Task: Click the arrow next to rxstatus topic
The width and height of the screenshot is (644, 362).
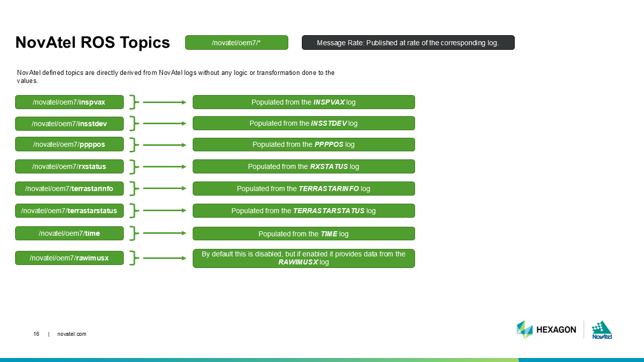Action: (164, 166)
